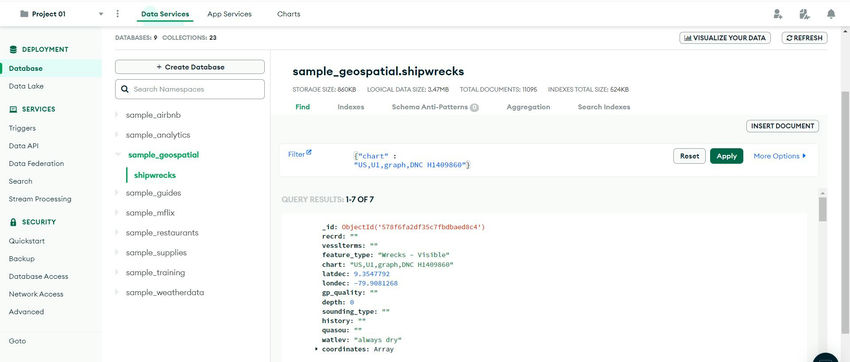Expand the coordinates Array field
This screenshot has width=850, height=362.
(317, 350)
